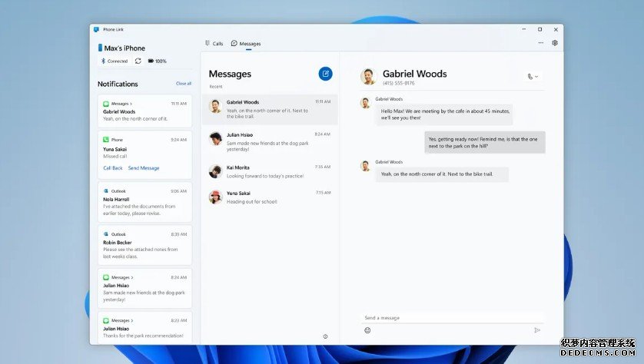Open the call dropdown next to Gabriel Woods
The width and height of the screenshot is (644, 364).
point(533,76)
